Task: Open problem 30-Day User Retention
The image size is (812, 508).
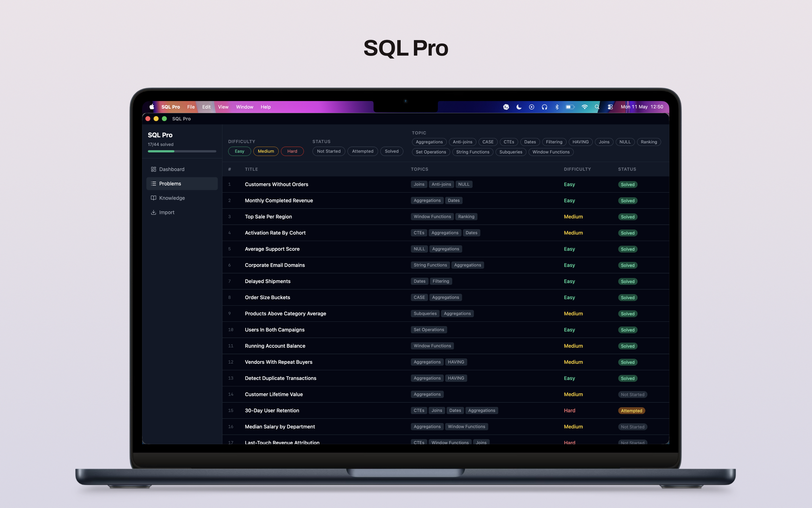Action: pos(445,411)
